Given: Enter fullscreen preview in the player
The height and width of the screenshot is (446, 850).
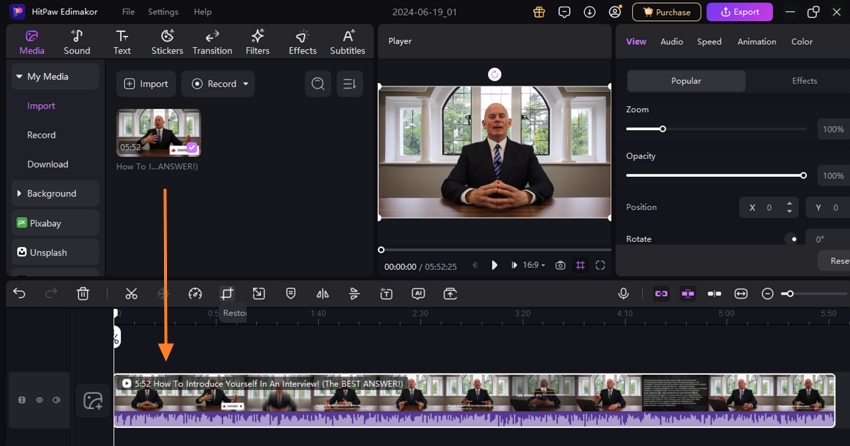Looking at the screenshot, I should (x=600, y=266).
